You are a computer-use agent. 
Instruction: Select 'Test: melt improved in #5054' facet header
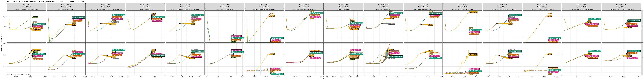coord(145,9)
